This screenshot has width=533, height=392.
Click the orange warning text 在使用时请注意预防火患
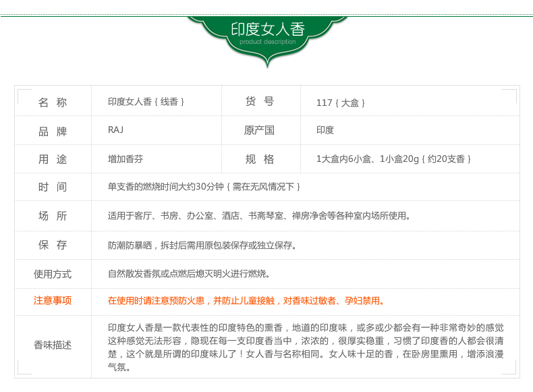tap(156, 300)
